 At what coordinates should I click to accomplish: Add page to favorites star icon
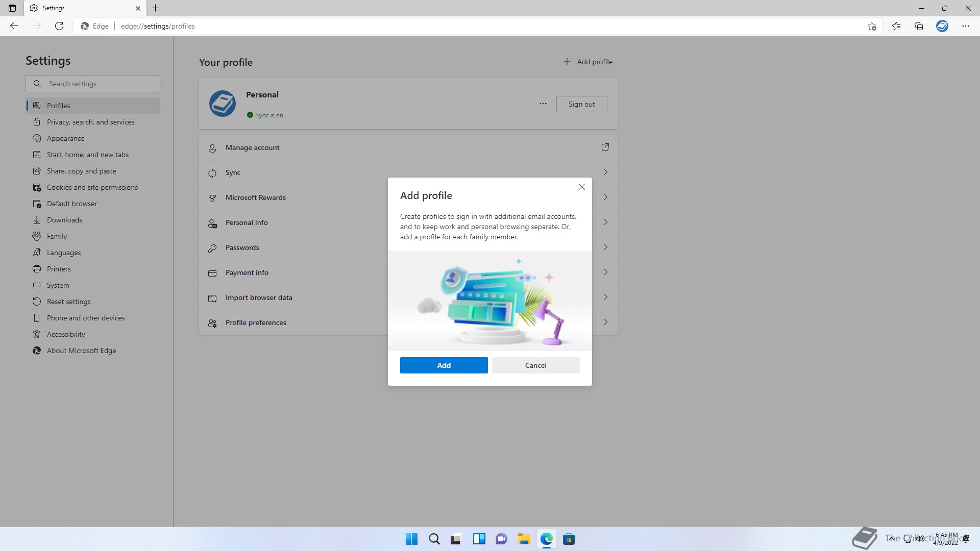[x=872, y=26]
